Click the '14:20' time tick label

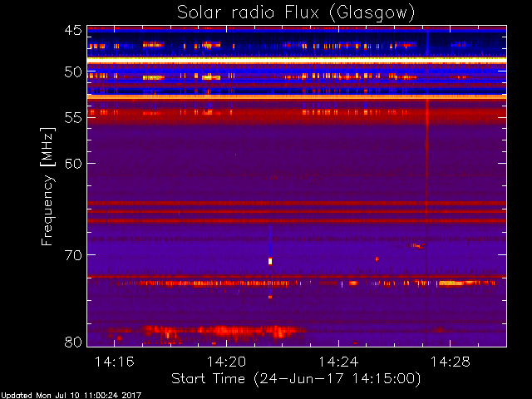226,362
